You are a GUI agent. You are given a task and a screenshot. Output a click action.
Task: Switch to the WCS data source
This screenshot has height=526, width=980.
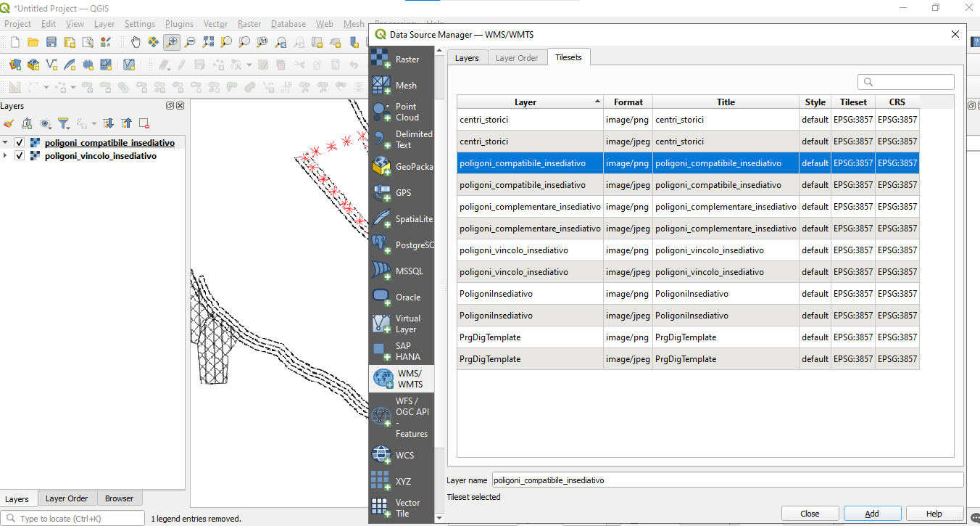point(402,455)
